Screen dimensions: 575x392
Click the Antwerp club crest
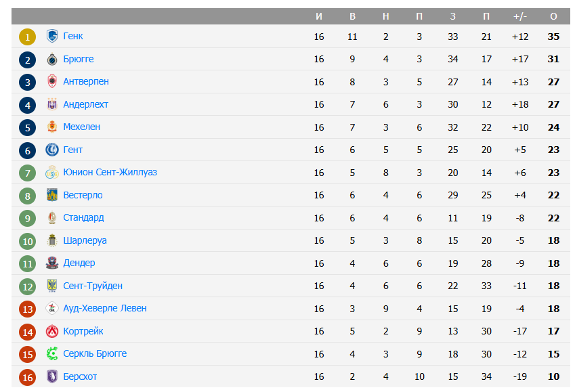click(x=52, y=82)
